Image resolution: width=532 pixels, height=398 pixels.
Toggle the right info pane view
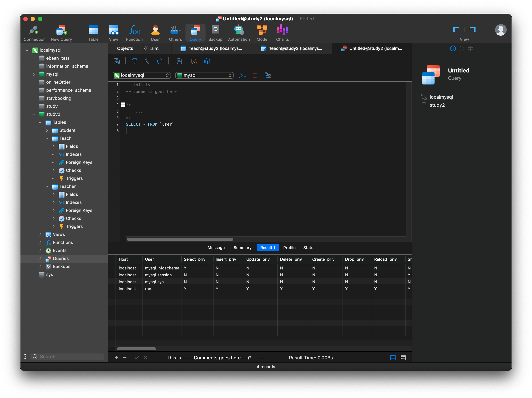pyautogui.click(x=472, y=30)
